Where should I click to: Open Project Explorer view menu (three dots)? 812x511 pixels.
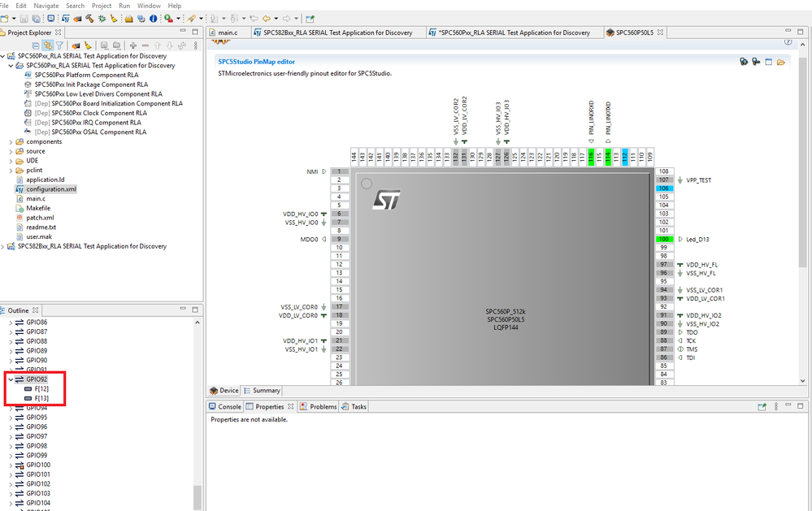click(196, 45)
